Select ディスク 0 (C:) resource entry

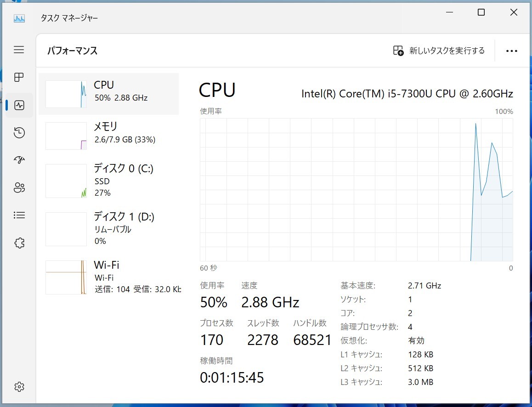tap(108, 181)
